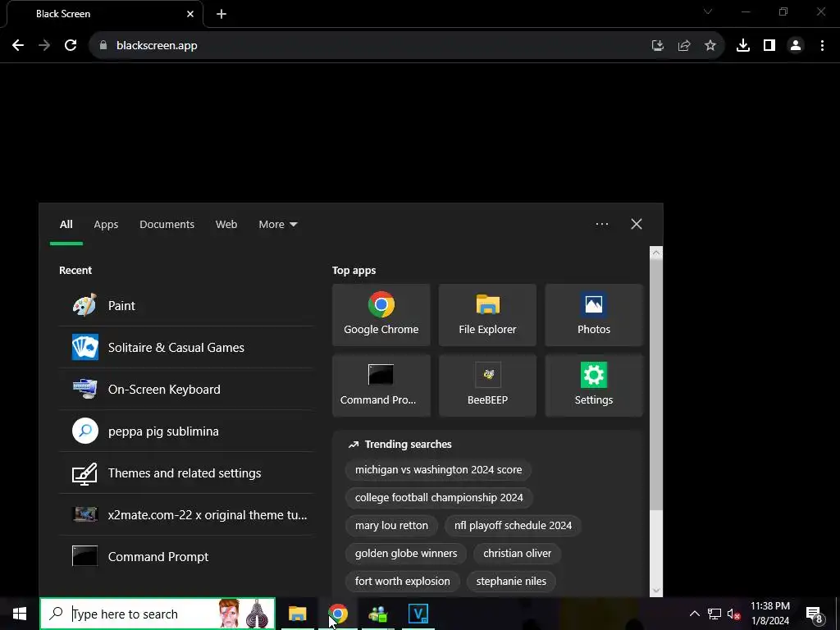Select the Black Screen tab
Viewport: 840px width, 630px height.
[x=105, y=14]
